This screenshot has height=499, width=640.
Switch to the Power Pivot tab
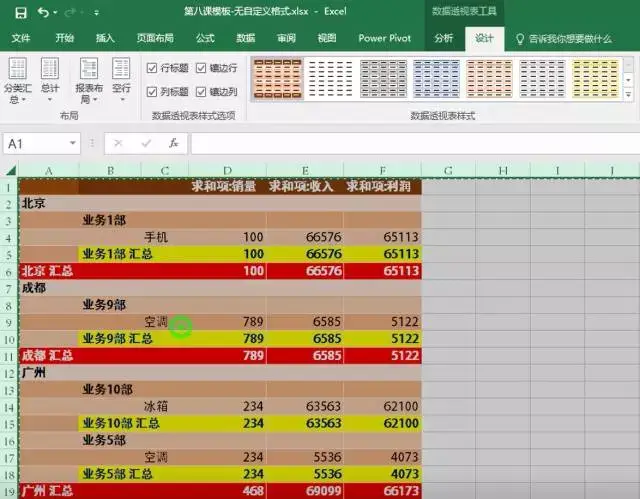pos(384,38)
